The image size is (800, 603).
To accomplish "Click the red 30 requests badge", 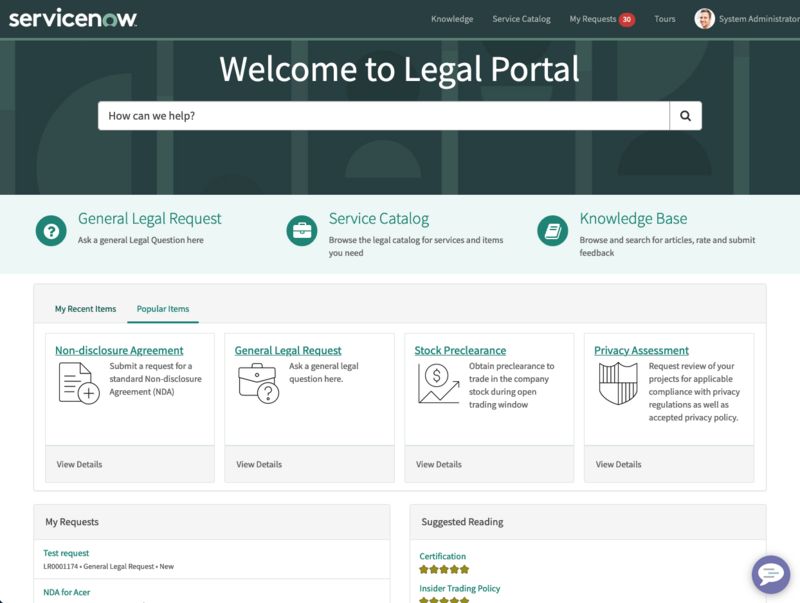I will 627,19.
